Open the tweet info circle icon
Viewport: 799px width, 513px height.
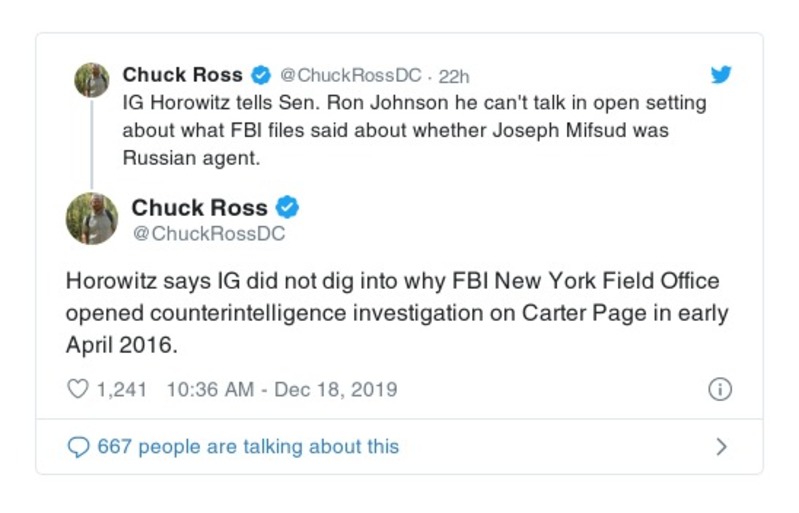[x=719, y=390]
